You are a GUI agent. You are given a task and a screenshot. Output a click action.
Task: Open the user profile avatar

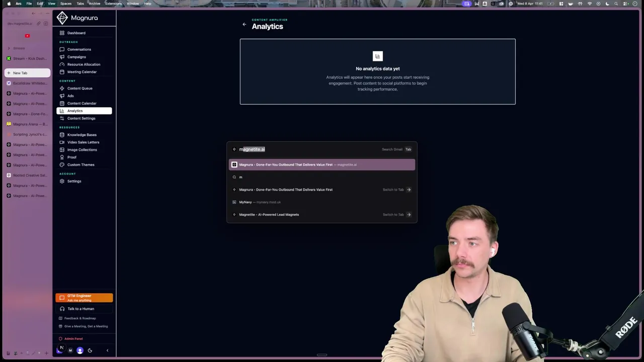80,350
